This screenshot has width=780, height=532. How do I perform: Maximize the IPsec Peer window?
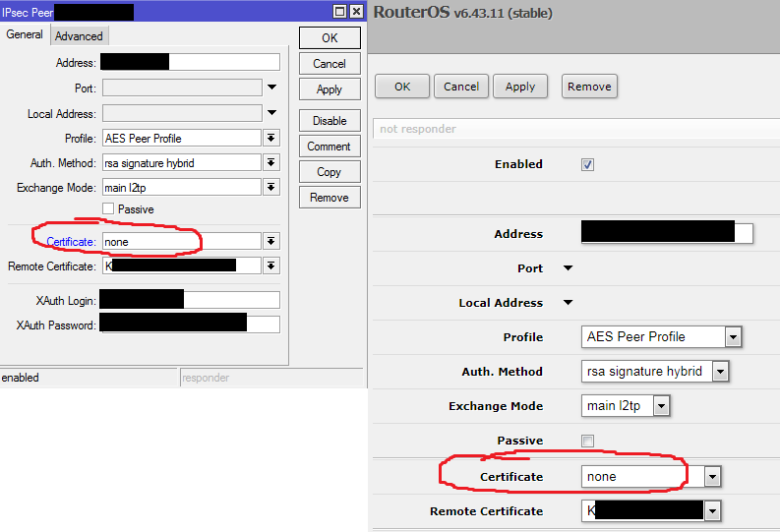339,11
